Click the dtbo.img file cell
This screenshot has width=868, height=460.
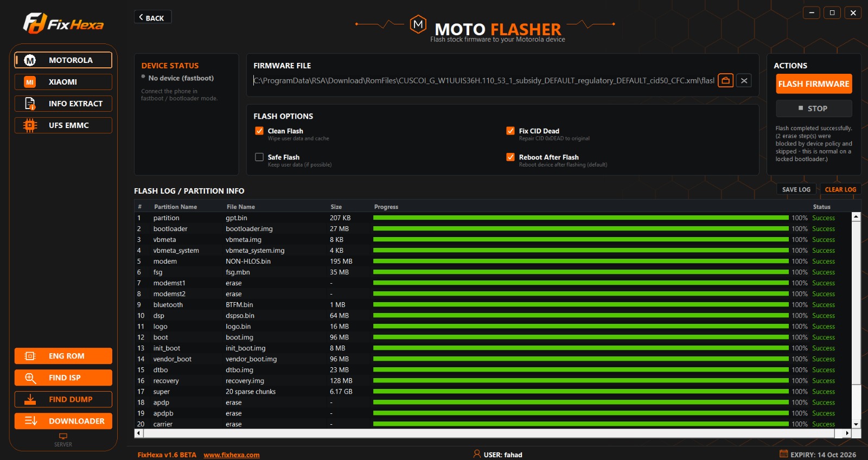click(239, 369)
